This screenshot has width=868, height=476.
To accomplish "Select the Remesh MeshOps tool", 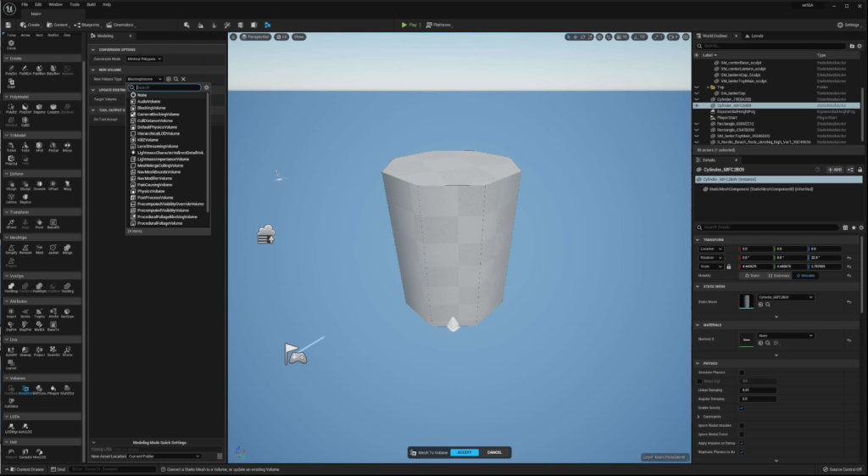I will click(x=25, y=249).
